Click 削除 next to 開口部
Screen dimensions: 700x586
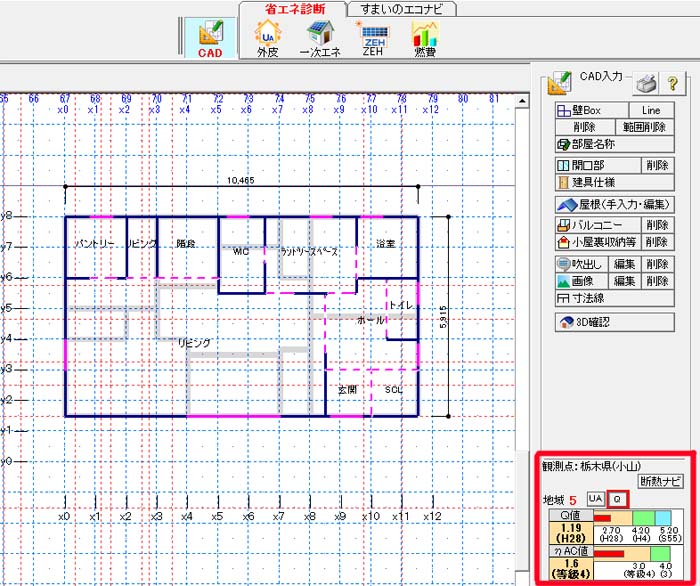(658, 166)
